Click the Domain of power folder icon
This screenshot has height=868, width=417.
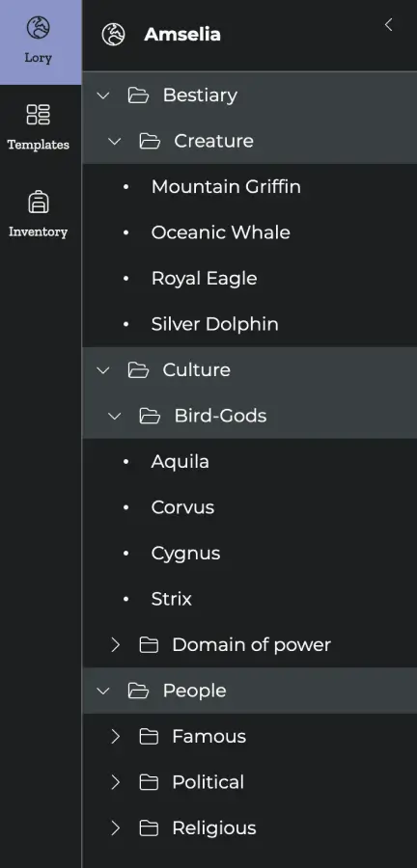click(x=149, y=645)
